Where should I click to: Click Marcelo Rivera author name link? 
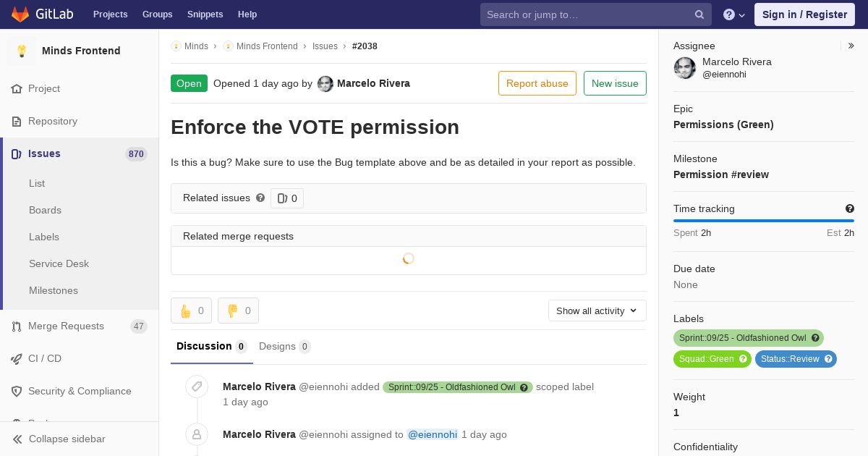click(x=373, y=83)
